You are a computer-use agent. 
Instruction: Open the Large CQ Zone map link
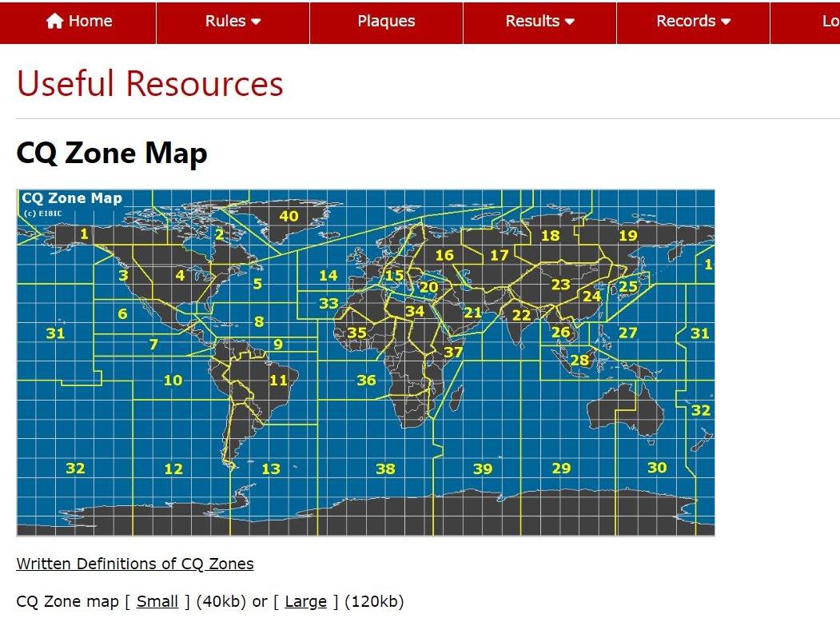[x=305, y=601]
